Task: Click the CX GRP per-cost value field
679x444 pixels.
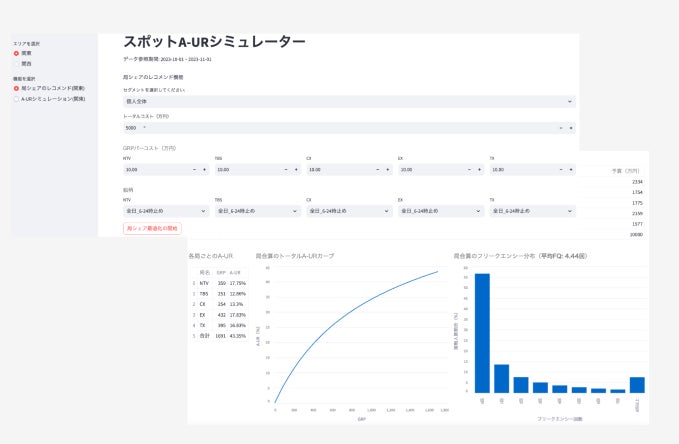Action: 339,170
